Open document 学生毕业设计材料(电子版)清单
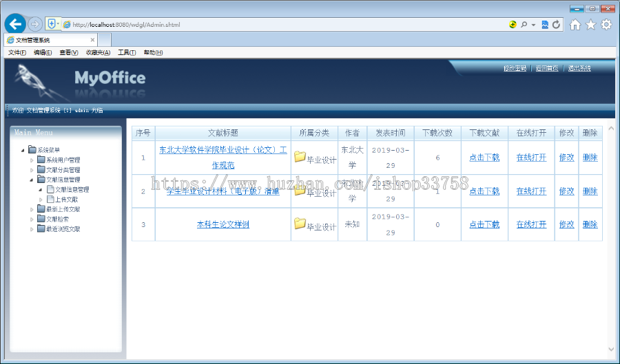Viewport: 620px width, 364px height. coord(223,191)
